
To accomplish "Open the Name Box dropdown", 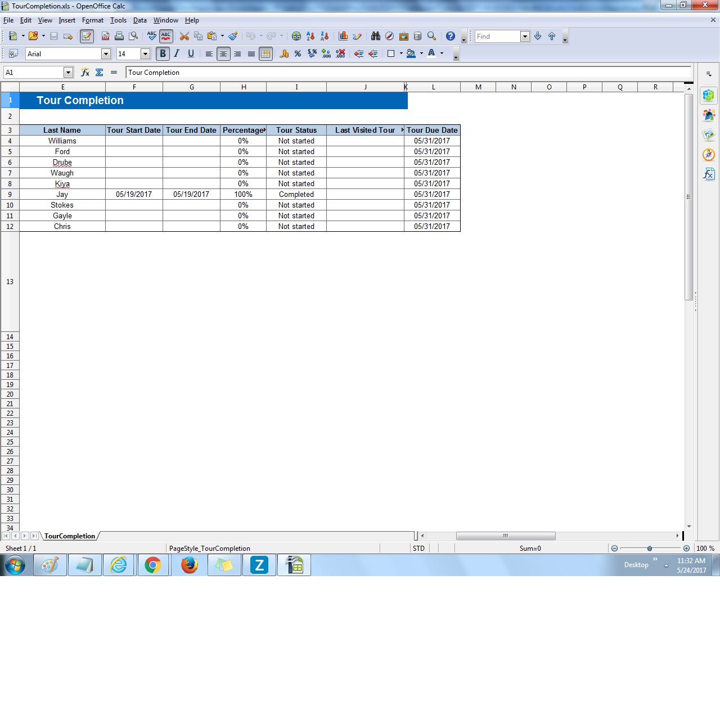I will tap(68, 73).
